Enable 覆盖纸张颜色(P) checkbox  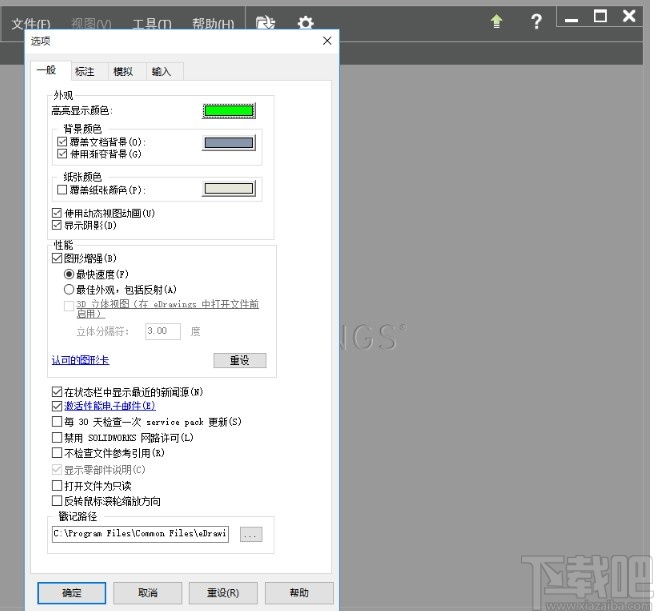(62, 190)
